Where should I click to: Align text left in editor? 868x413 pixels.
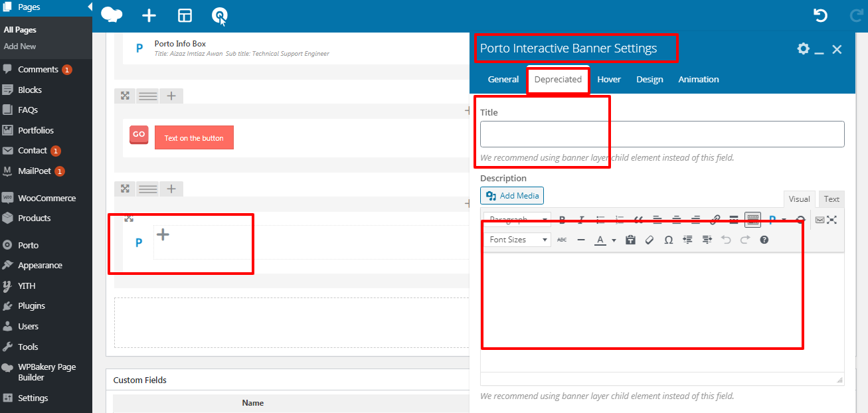coord(657,220)
